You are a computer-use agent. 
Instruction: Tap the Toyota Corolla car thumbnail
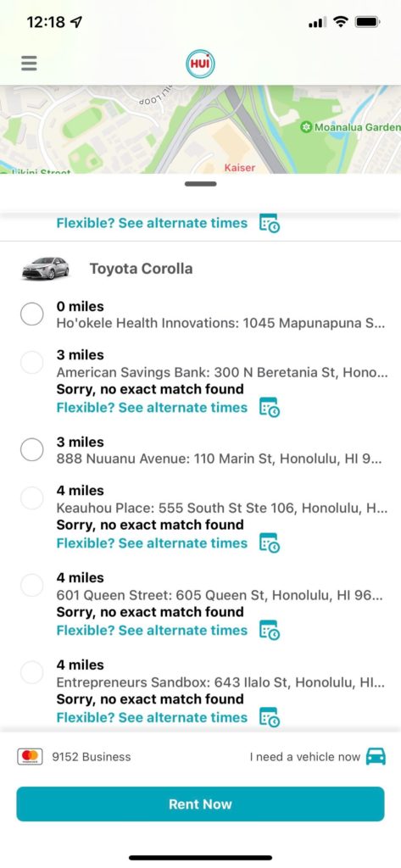46,269
